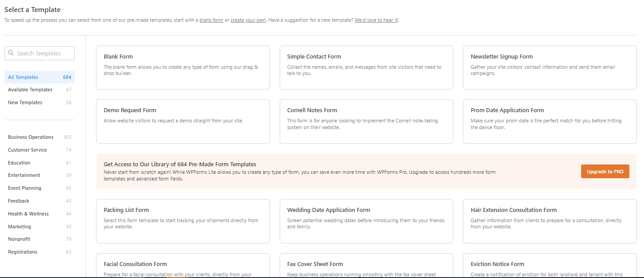
Task: Filter by Health & Wellness
Action: pos(39,214)
